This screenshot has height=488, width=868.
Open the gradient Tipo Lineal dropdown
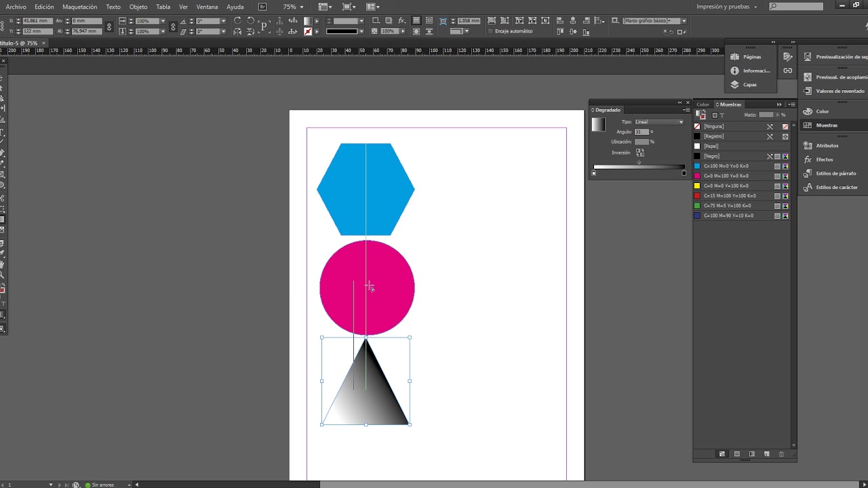point(659,122)
